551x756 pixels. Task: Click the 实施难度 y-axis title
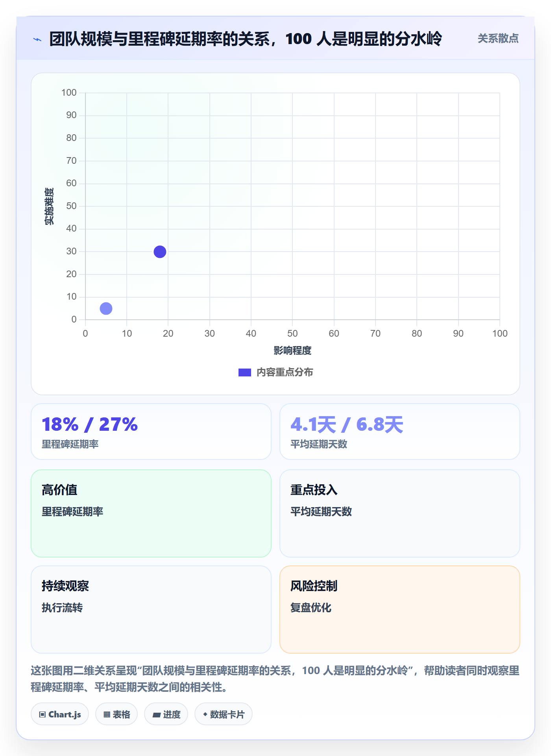49,206
